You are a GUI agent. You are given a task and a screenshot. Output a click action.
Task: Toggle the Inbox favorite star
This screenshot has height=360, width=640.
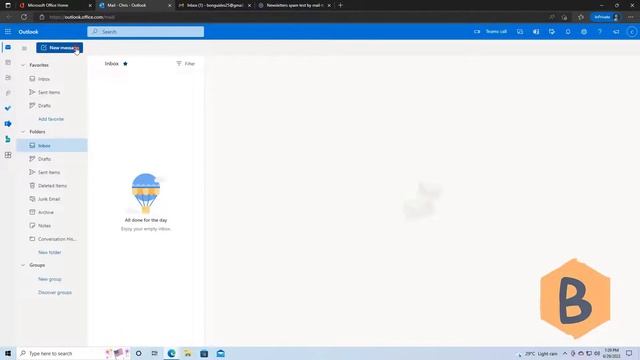click(x=125, y=64)
